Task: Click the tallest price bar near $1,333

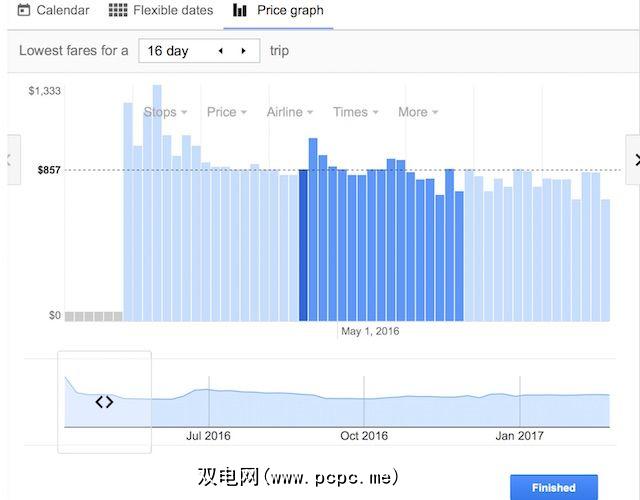Action: point(157,203)
